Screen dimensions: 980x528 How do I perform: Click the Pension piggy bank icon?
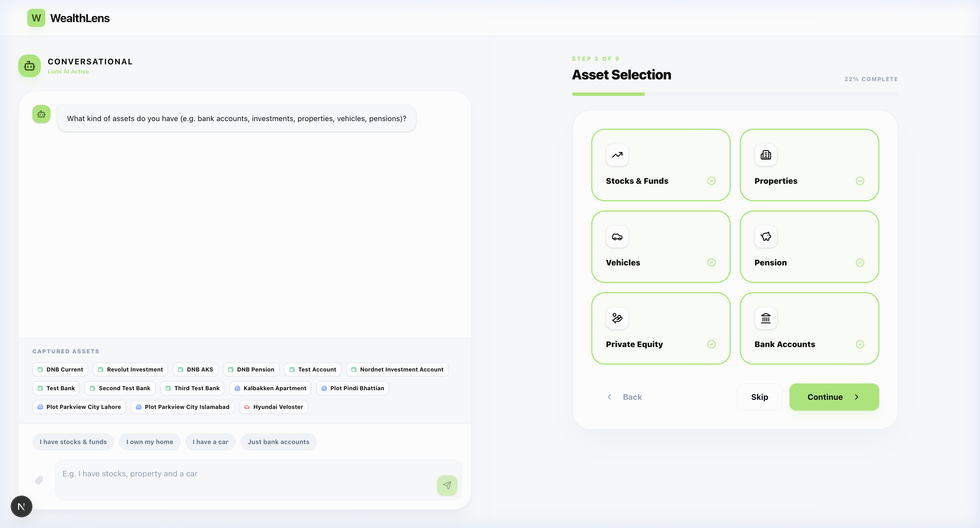tap(765, 236)
